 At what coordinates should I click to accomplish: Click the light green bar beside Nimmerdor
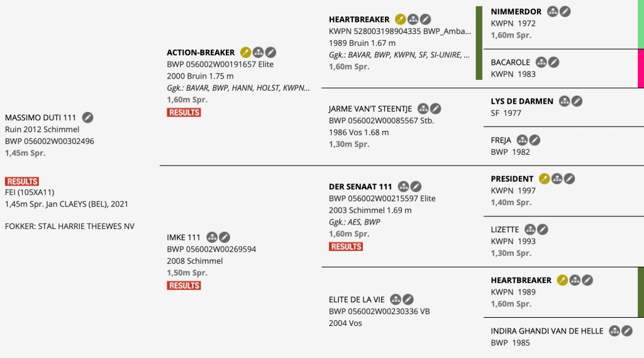640,24
